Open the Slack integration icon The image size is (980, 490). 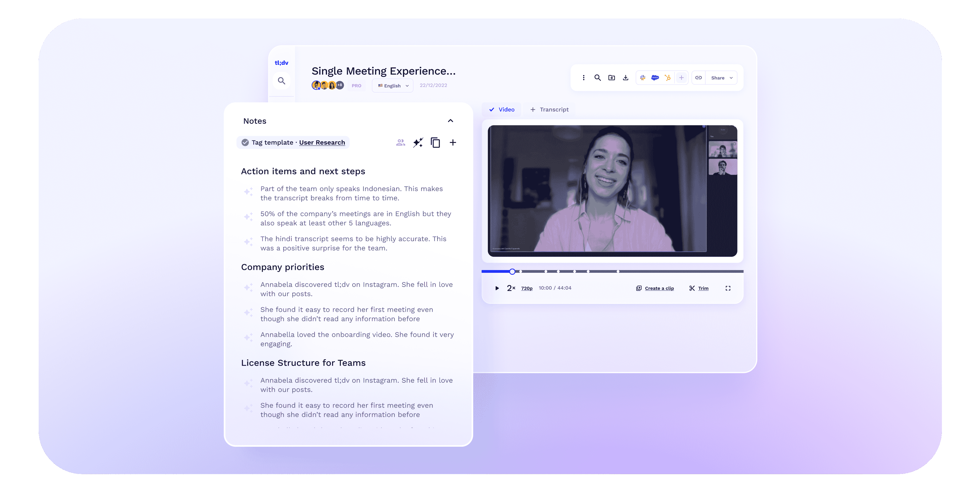(x=642, y=78)
